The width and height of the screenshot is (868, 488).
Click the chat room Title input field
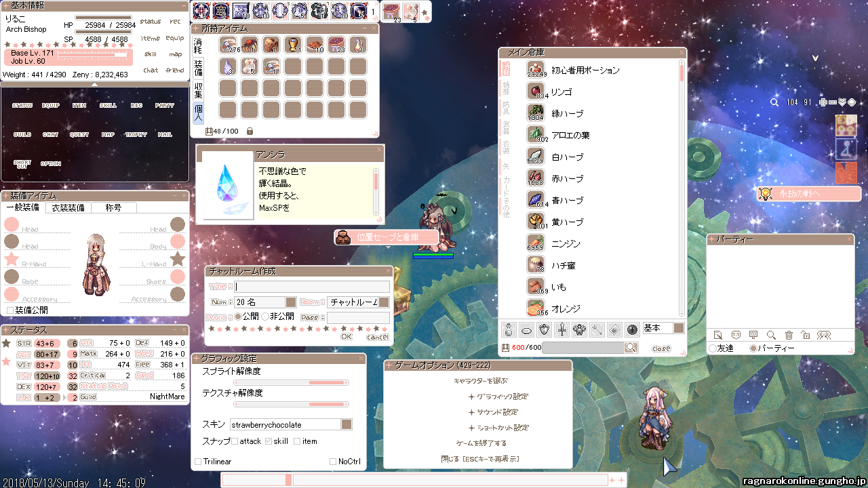[x=312, y=287]
